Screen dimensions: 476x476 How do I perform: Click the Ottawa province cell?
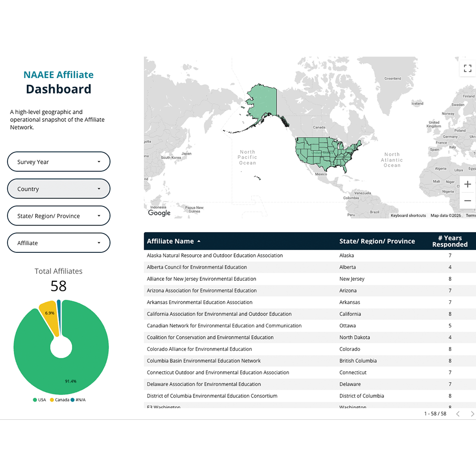coord(347,326)
